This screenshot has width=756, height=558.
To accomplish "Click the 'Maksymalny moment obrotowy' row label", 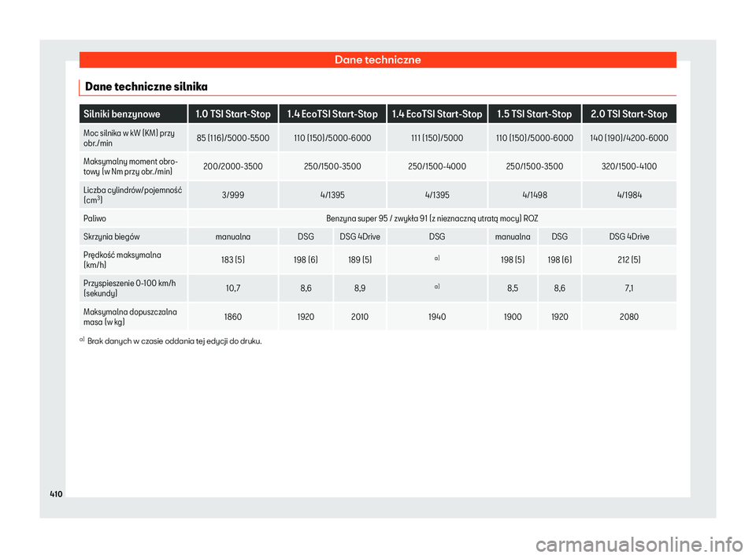I will point(130,166).
